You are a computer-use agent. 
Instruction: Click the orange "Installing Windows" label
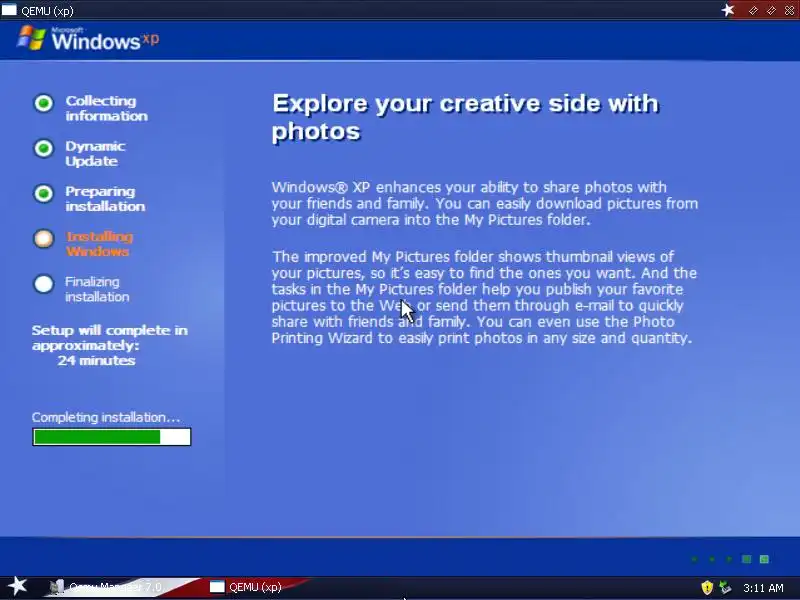tap(99, 244)
